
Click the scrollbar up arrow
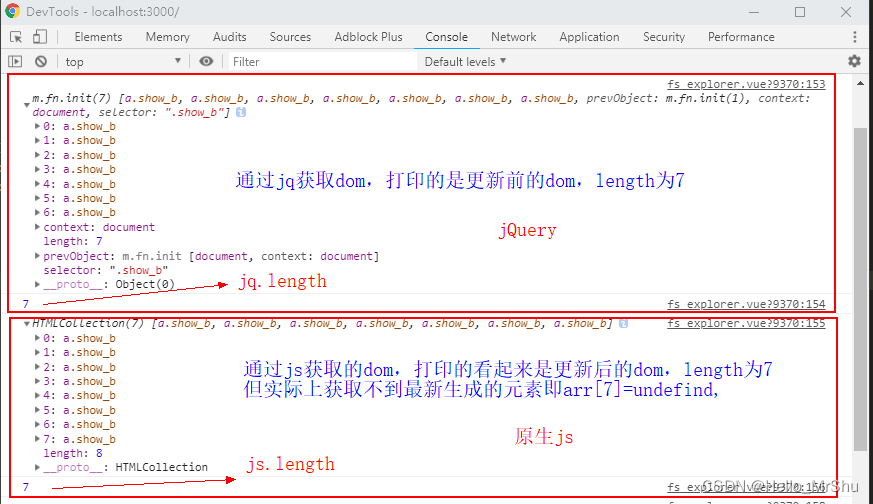point(860,84)
